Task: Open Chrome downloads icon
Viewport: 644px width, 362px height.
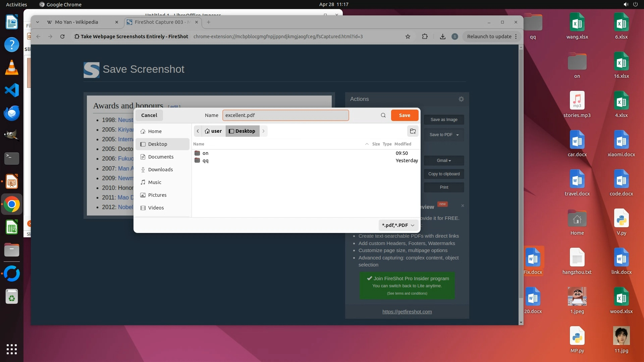Action: (x=443, y=37)
